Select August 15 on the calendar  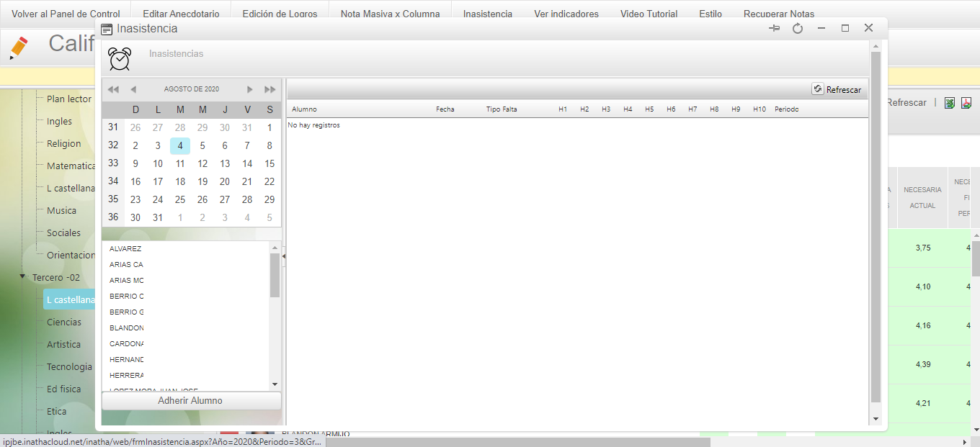(269, 163)
